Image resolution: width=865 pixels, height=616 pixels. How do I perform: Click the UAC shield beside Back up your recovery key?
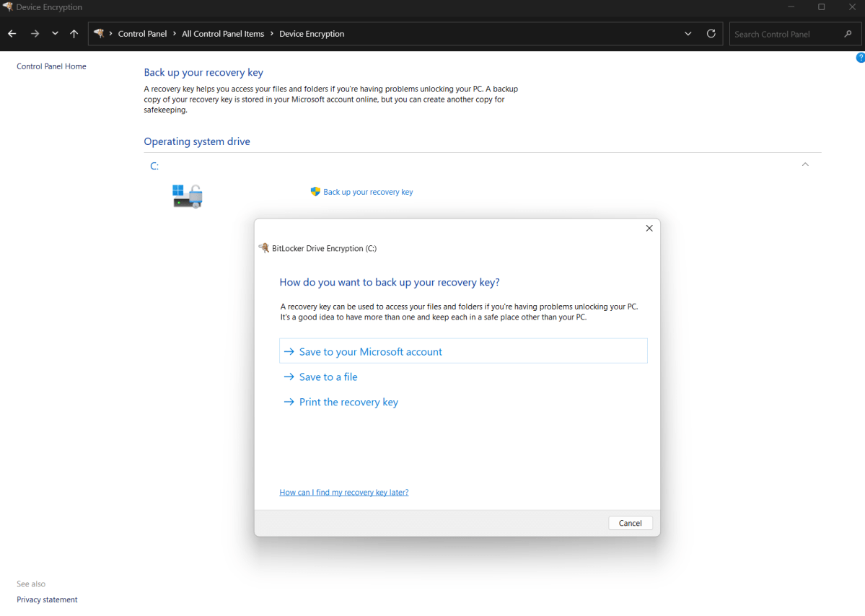pyautogui.click(x=315, y=191)
